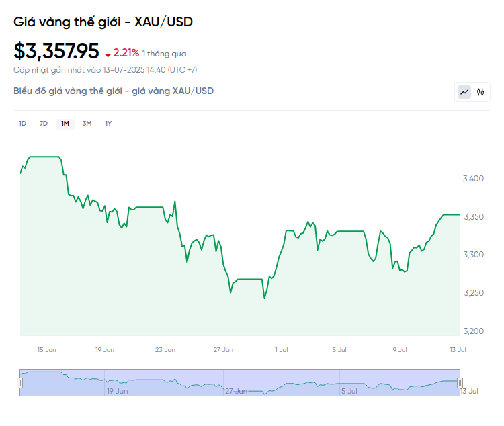Click the Giá vàng thế giới heading

click(103, 22)
